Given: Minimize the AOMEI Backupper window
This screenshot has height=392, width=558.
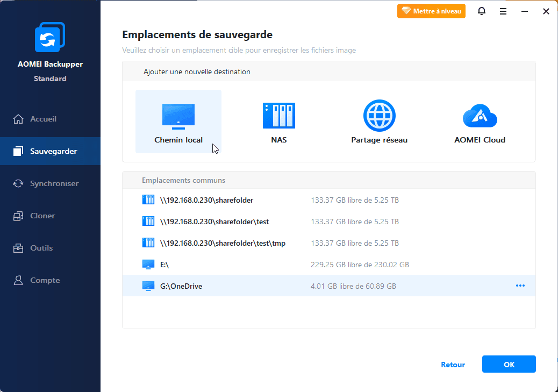Looking at the screenshot, I should (x=525, y=11).
